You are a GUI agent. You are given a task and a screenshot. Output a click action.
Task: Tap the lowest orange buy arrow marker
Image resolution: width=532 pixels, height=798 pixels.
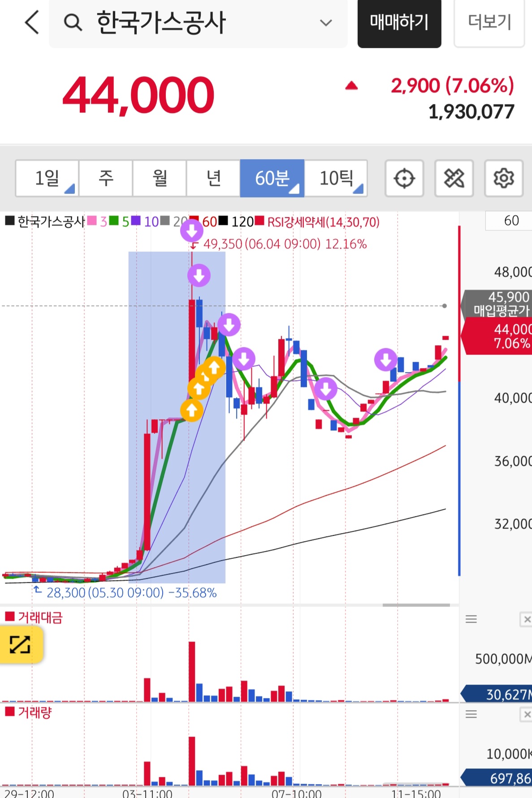[191, 410]
